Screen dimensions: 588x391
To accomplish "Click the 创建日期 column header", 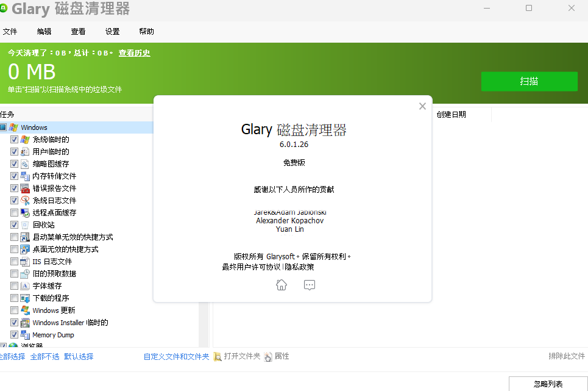I will click(x=451, y=115).
